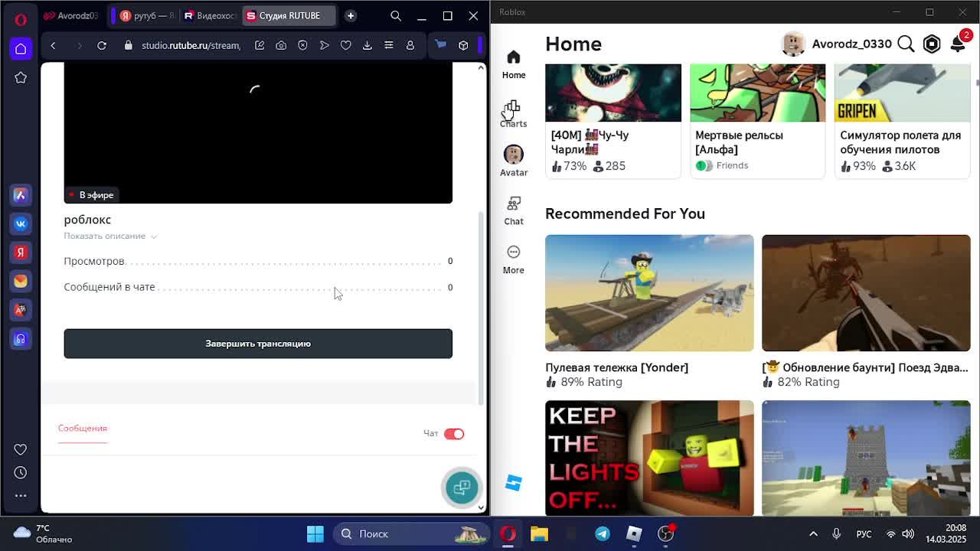
Task: Click the ad blocker shield icon in the address bar
Action: coord(302,45)
